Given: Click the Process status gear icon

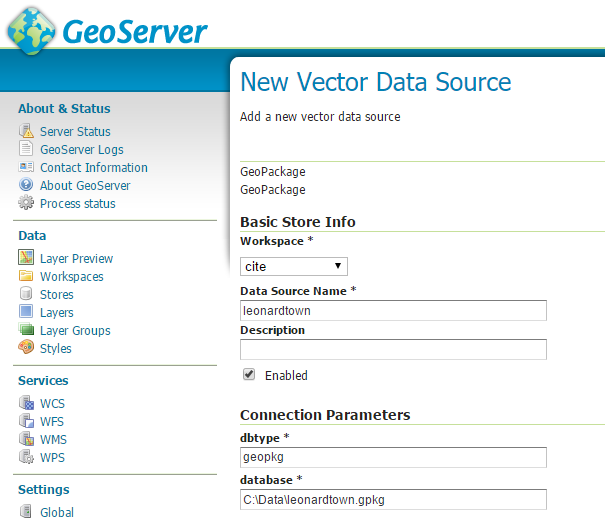Looking at the screenshot, I should click(26, 203).
